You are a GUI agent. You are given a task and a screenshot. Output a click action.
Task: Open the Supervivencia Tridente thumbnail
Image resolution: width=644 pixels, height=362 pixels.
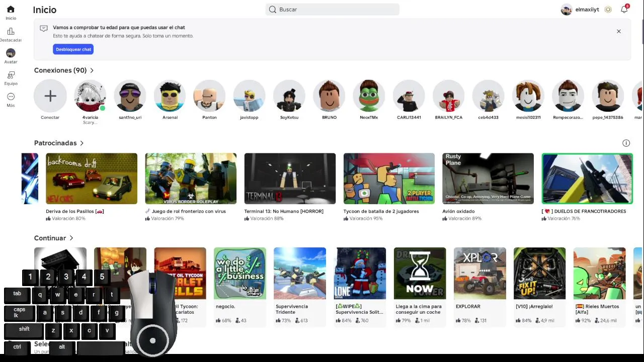pos(300,273)
